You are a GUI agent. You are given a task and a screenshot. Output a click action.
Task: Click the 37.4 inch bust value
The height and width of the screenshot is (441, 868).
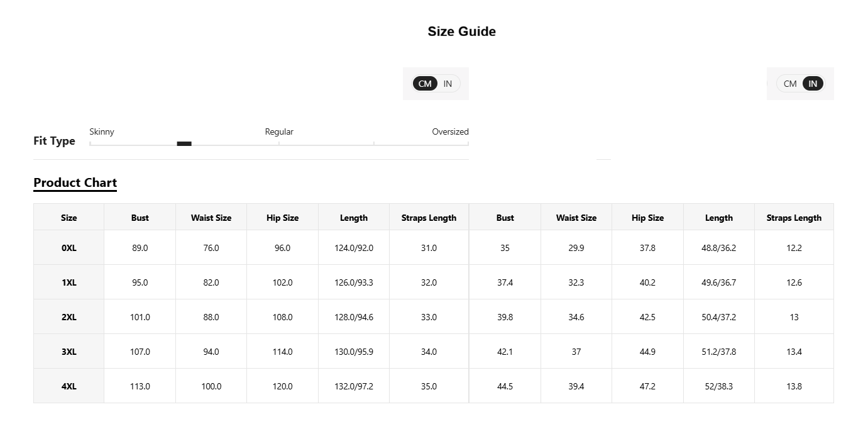pyautogui.click(x=505, y=282)
